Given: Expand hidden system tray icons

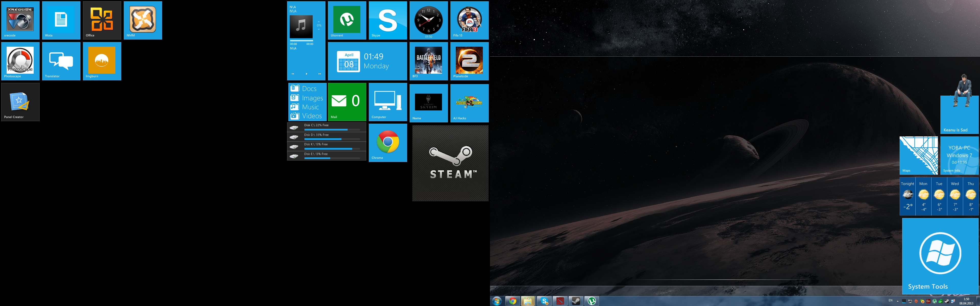Looking at the screenshot, I should [898, 301].
